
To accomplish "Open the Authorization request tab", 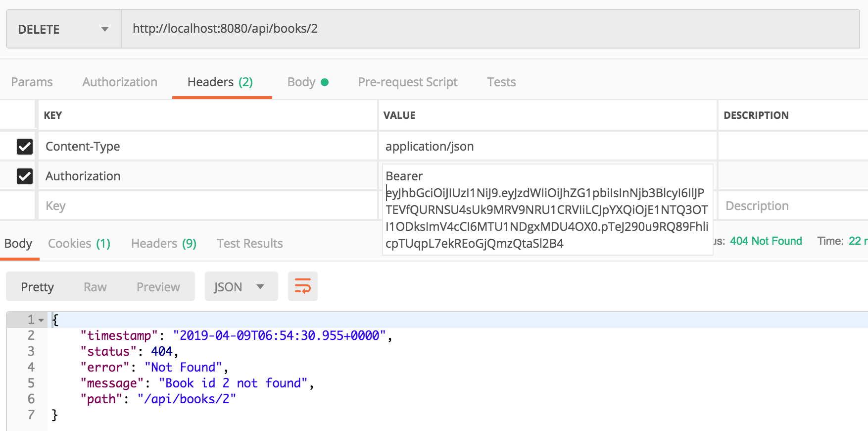I will 120,82.
